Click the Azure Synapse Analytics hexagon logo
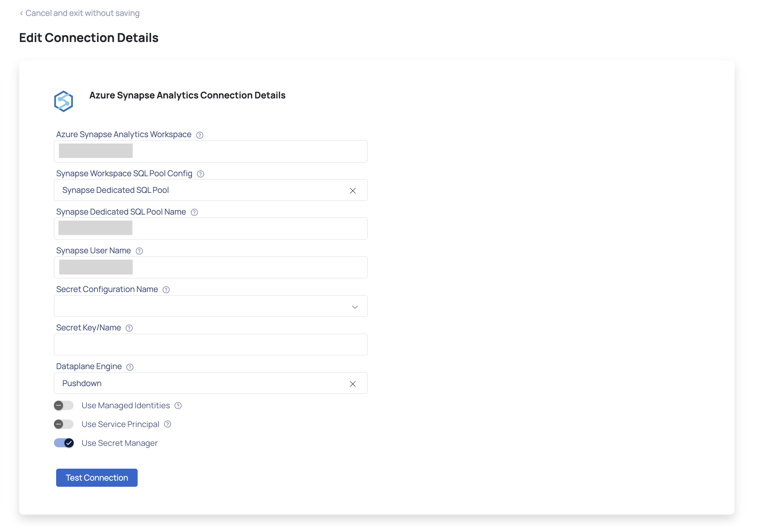The height and width of the screenshot is (532, 757). pos(64,101)
